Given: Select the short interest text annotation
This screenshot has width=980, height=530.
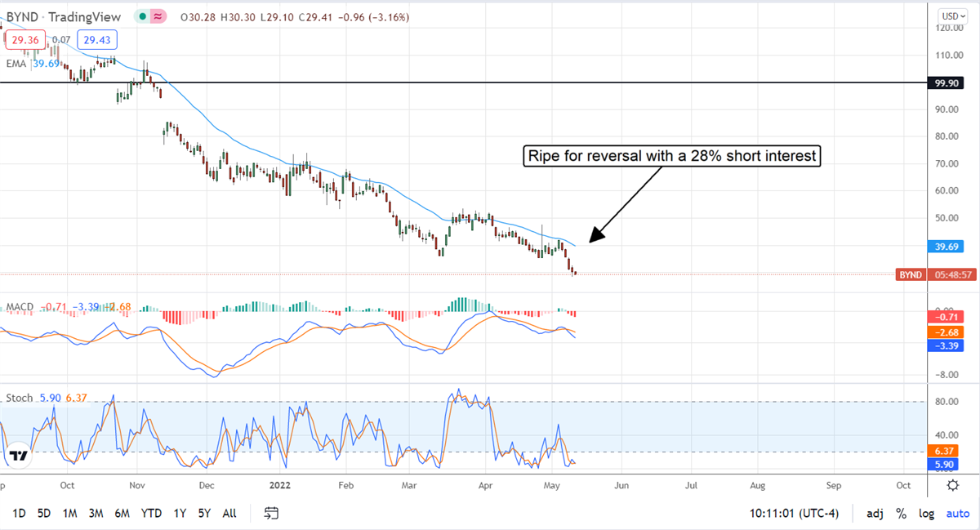Looking at the screenshot, I should (x=671, y=157).
